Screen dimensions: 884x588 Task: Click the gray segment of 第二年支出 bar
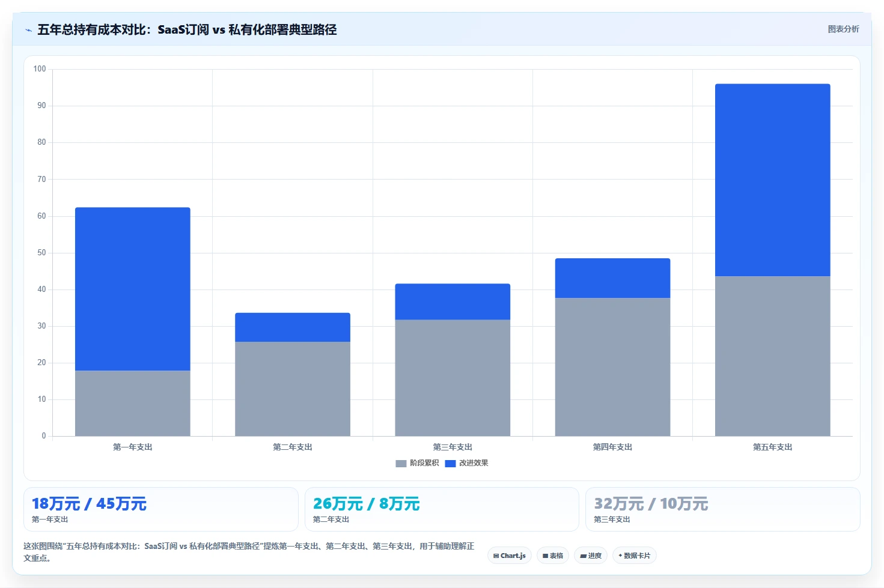pos(293,389)
